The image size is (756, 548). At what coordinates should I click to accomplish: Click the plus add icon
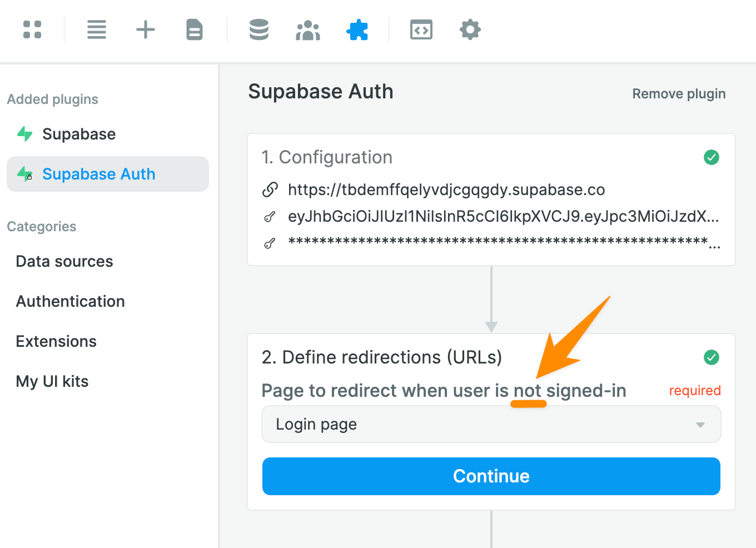[146, 29]
